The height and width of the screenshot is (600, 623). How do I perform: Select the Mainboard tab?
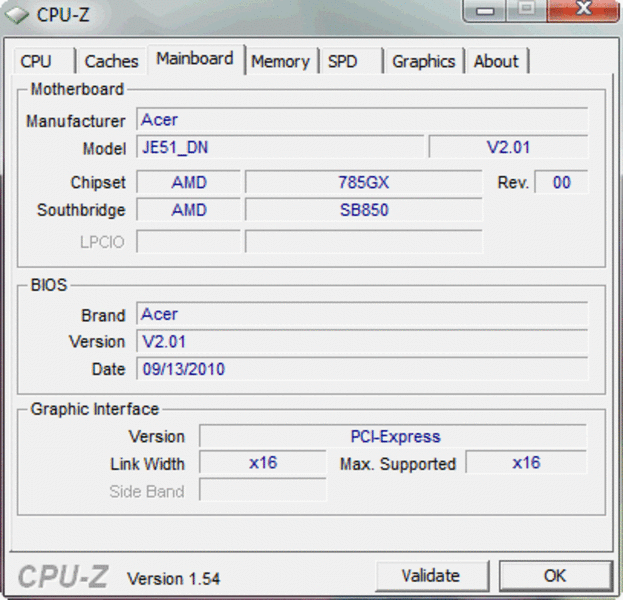pos(195,59)
